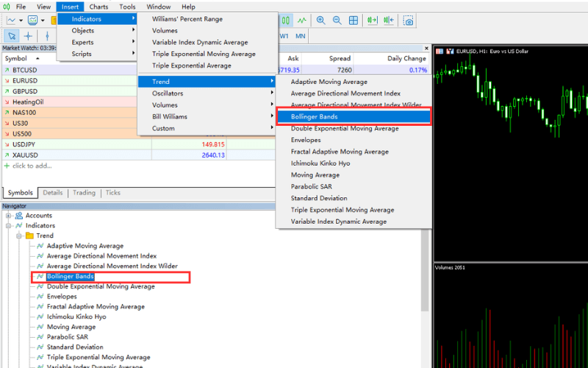588x368 pixels.
Task: Switch to the Ticks tab
Action: tap(112, 193)
